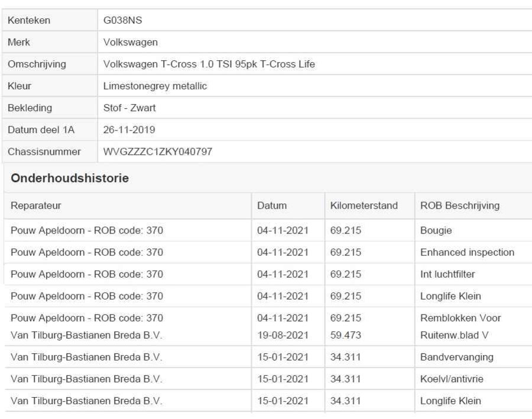Select the Koelvl/antivrie entry
This screenshot has width=532, height=419.
click(452, 379)
